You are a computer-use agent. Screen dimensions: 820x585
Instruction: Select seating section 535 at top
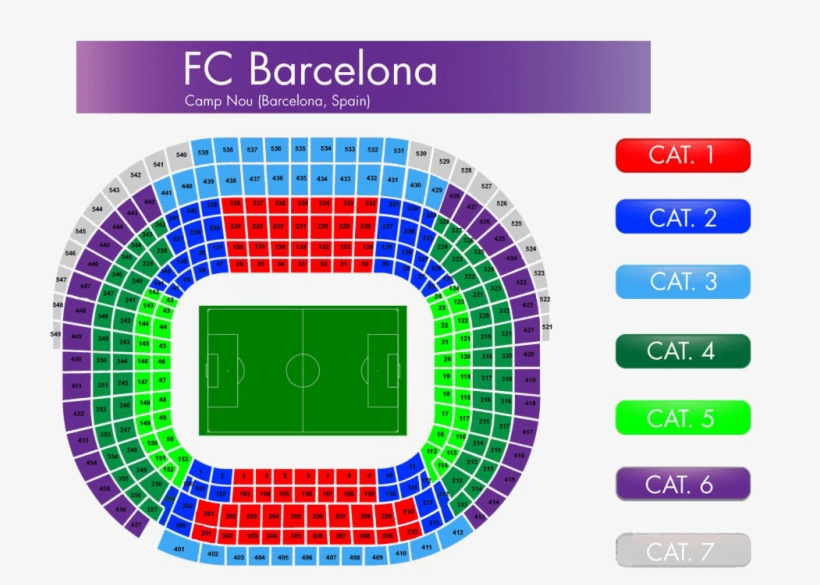[x=300, y=148]
